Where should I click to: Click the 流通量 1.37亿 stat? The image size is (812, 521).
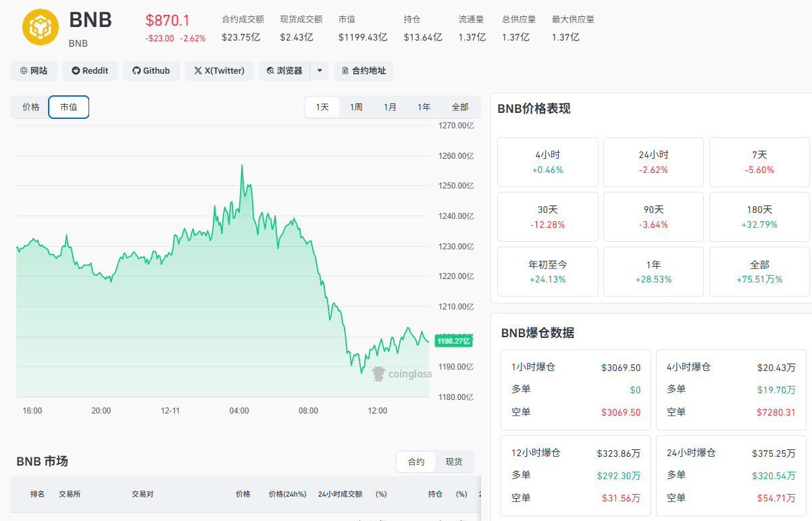pos(472,28)
